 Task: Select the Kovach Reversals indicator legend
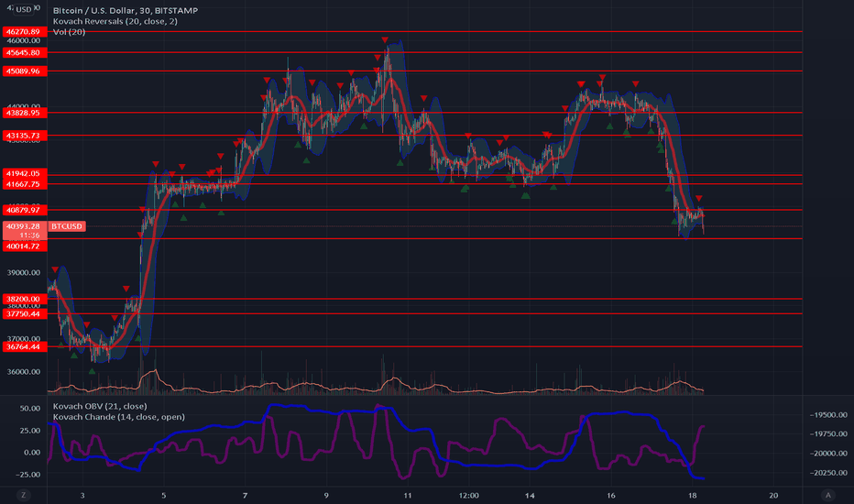click(115, 21)
